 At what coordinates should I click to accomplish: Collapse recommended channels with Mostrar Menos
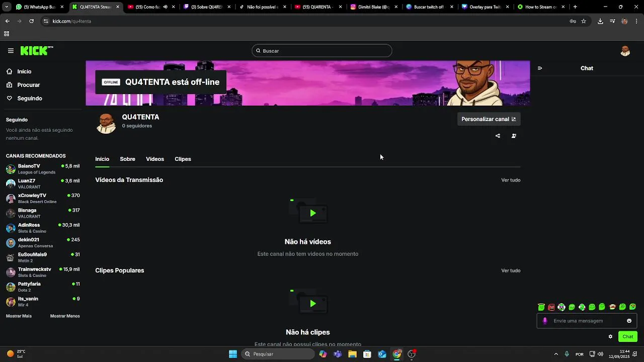65,316
